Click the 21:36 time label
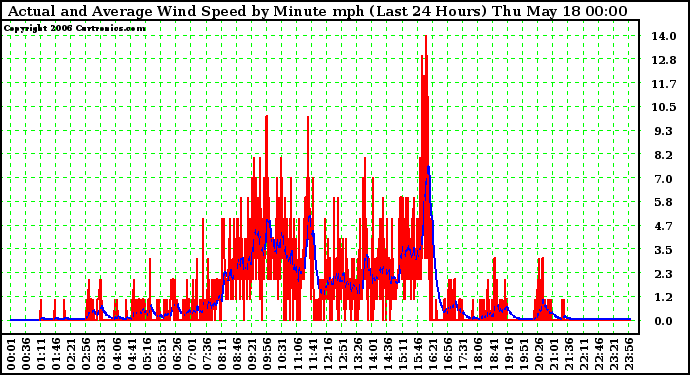The width and height of the screenshot is (690, 375). point(569,354)
